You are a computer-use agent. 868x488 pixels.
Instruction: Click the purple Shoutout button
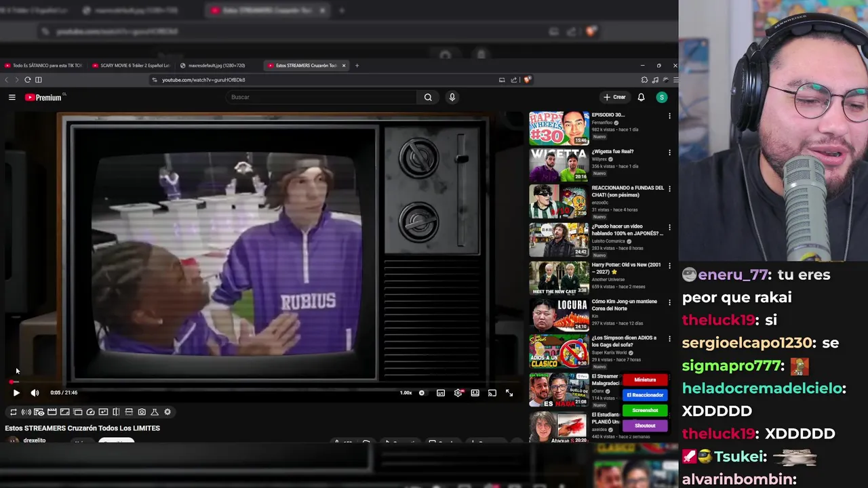[645, 426]
